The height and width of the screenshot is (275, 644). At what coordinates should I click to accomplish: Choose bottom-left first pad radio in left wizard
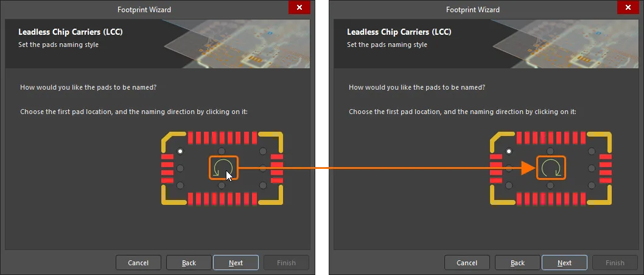180,185
